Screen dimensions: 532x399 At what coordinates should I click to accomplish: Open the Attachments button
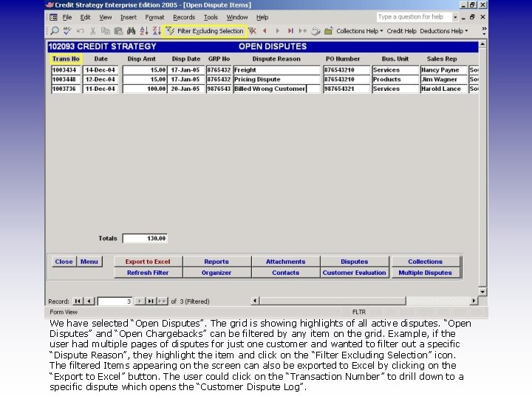point(286,262)
